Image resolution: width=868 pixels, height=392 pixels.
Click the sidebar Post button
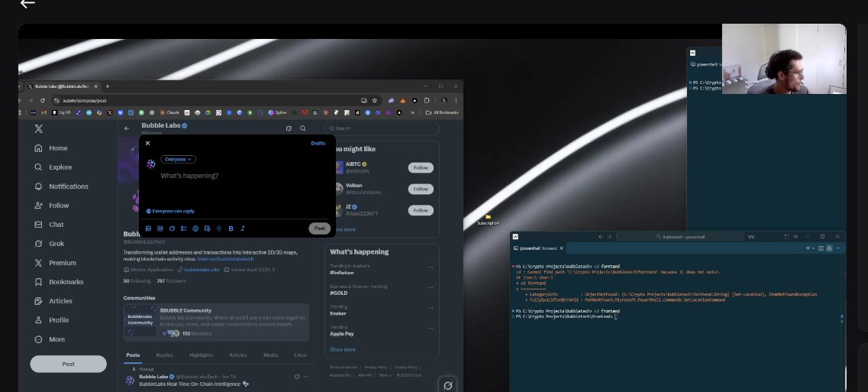tap(68, 364)
